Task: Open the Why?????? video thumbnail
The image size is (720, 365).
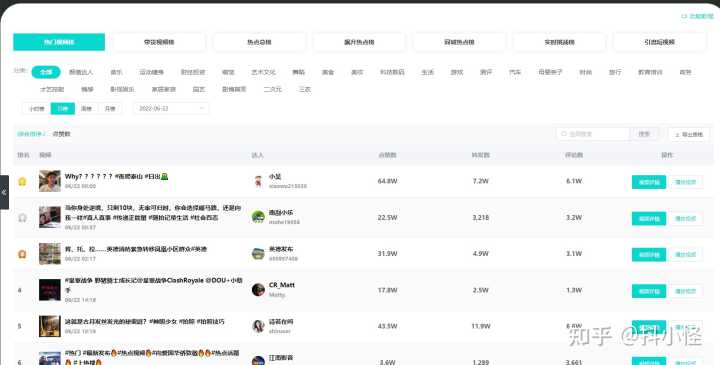Action: tap(50, 181)
